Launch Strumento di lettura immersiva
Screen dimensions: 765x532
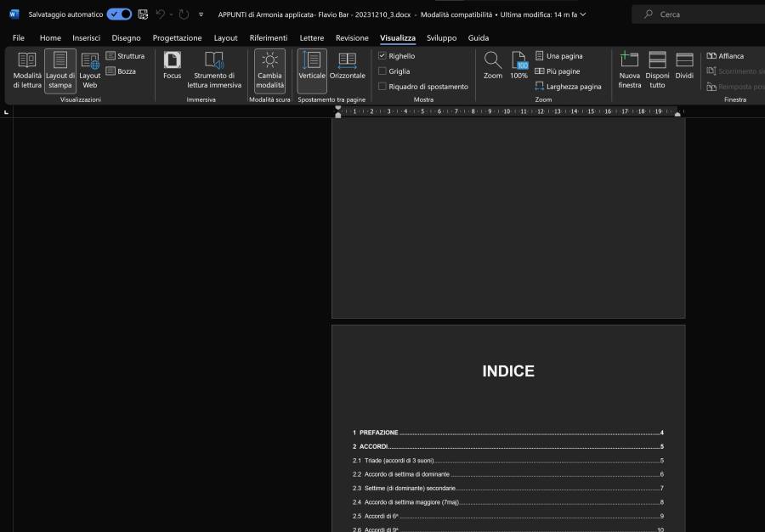click(x=214, y=69)
